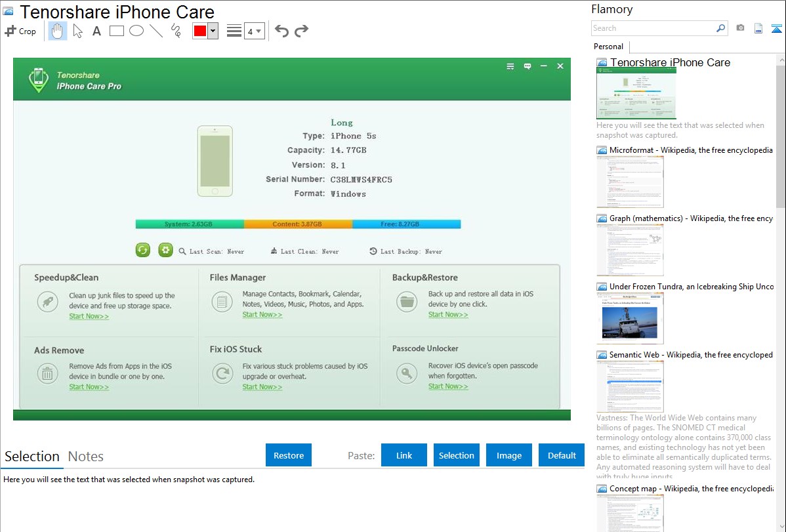
Task: Select the straight line tool
Action: [x=156, y=31]
